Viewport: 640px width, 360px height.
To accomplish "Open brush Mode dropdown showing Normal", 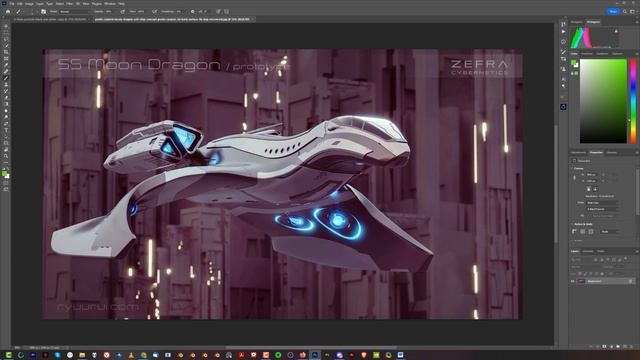I will (x=75, y=11).
